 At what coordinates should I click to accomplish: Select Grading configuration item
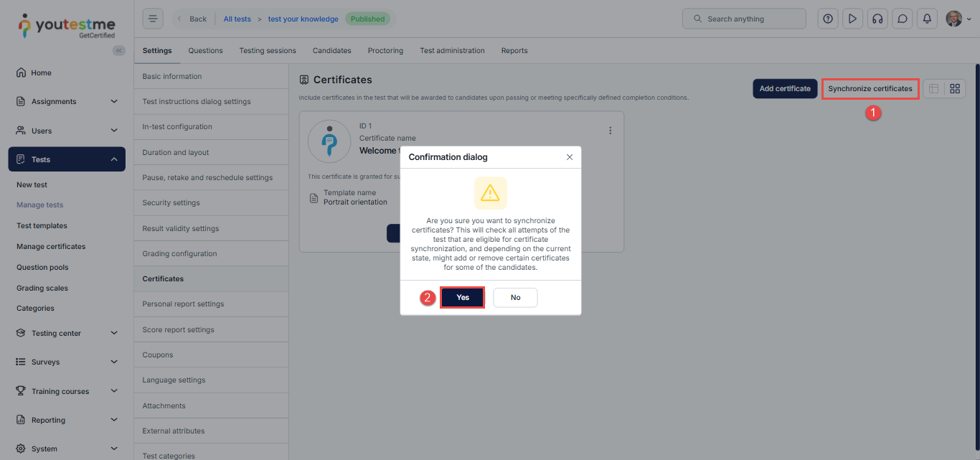point(211,253)
